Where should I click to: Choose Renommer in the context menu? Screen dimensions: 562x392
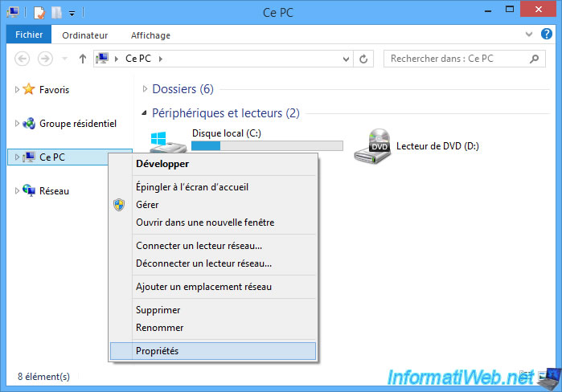tap(213, 328)
